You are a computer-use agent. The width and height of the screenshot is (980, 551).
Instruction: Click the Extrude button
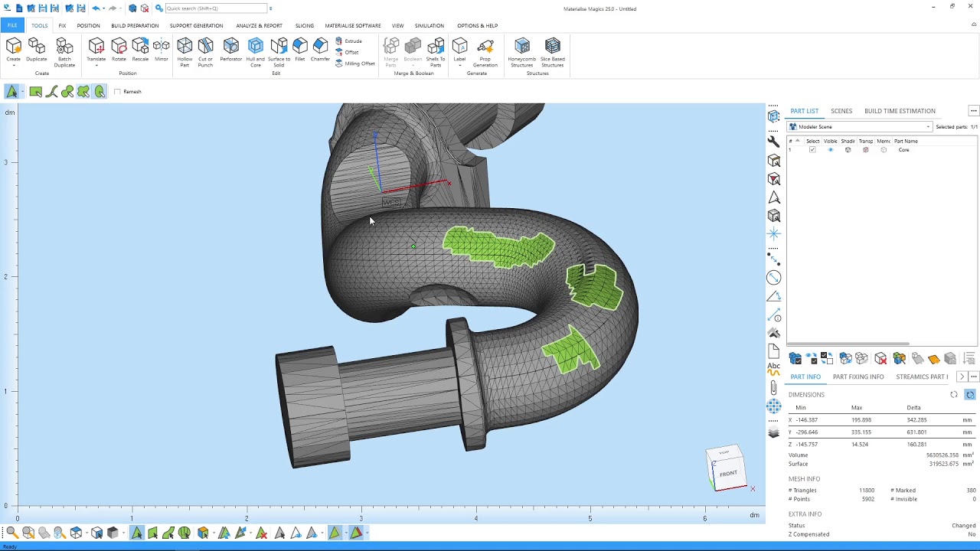(349, 41)
